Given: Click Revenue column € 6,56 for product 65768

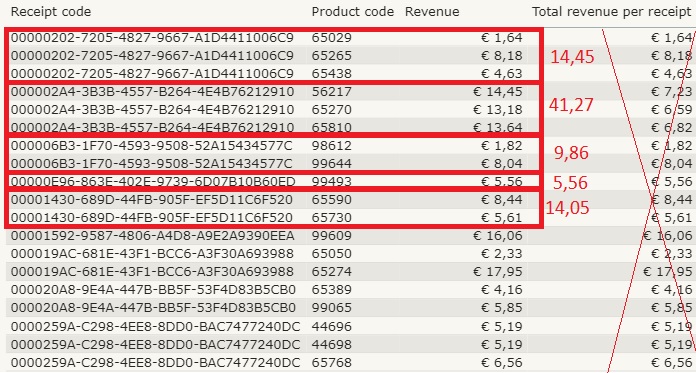Looking at the screenshot, I should (502, 362).
